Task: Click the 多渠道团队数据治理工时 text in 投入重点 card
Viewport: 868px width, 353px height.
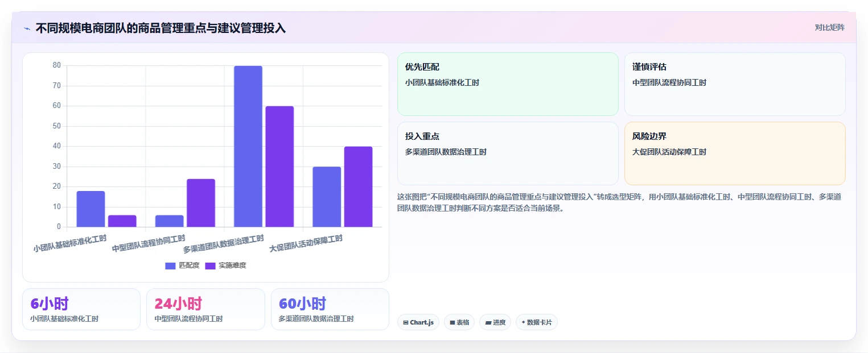Action: (446, 152)
